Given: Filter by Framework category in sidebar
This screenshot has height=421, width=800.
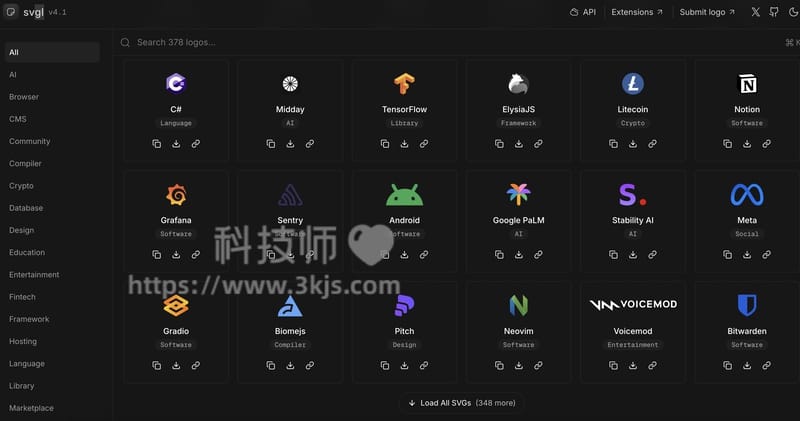Looking at the screenshot, I should click(x=29, y=319).
